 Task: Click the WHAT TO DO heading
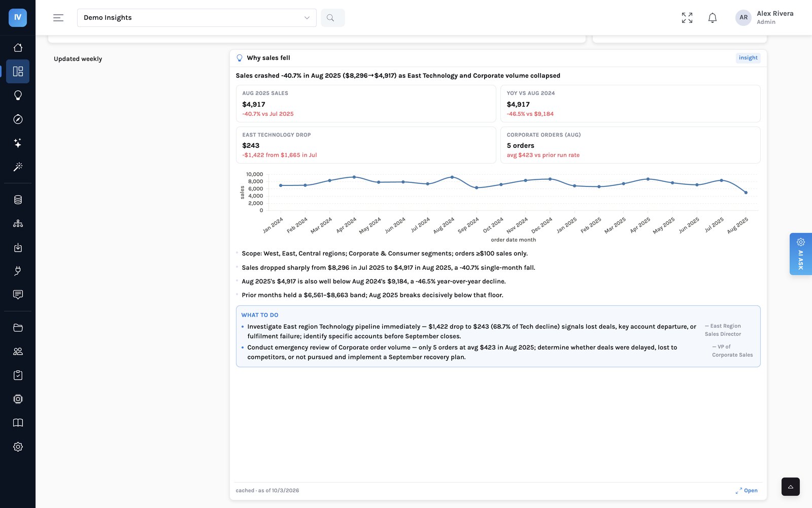260,315
